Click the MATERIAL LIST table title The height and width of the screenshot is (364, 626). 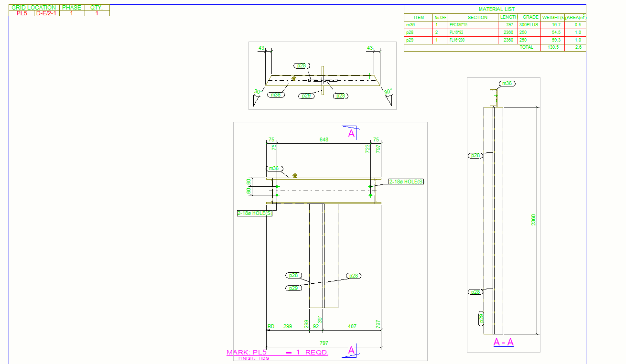click(x=496, y=9)
